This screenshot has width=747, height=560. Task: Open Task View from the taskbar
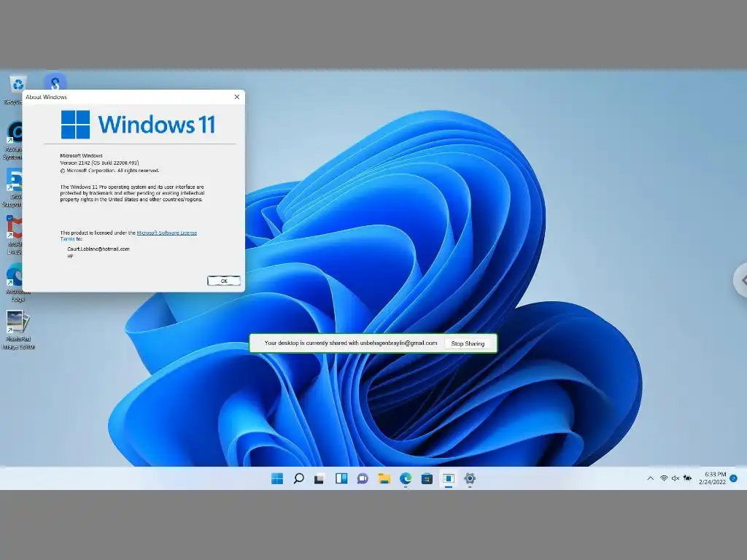point(320,479)
